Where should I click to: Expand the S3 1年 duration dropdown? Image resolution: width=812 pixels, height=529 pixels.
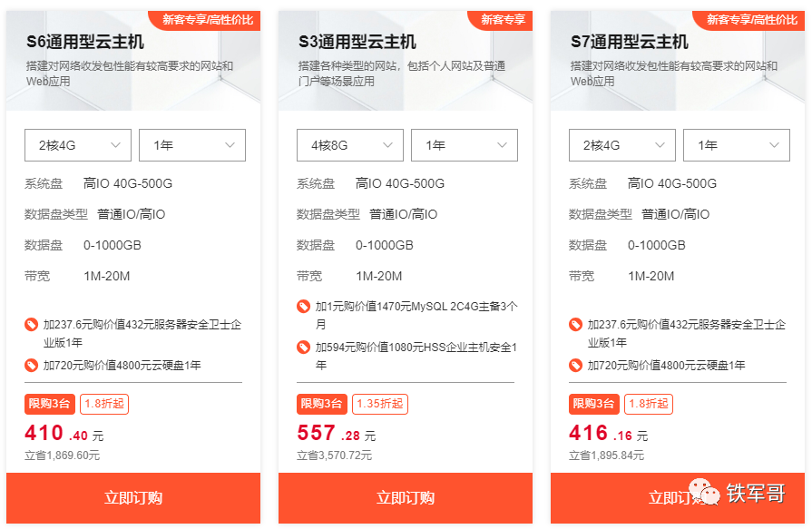pyautogui.click(x=465, y=145)
